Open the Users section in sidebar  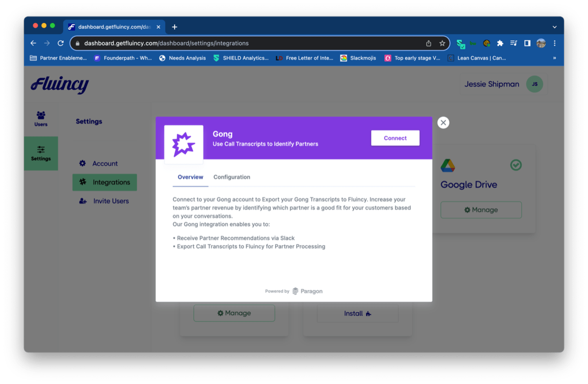click(41, 119)
